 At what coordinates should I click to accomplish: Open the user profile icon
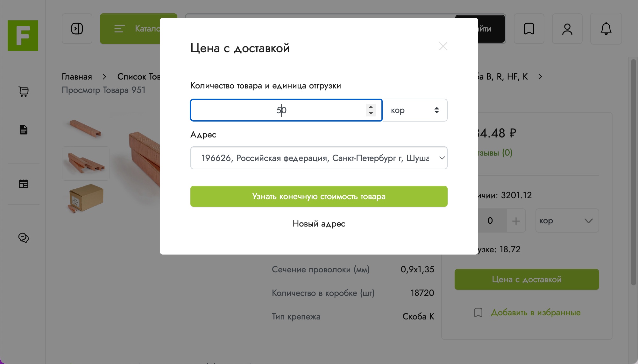567,29
